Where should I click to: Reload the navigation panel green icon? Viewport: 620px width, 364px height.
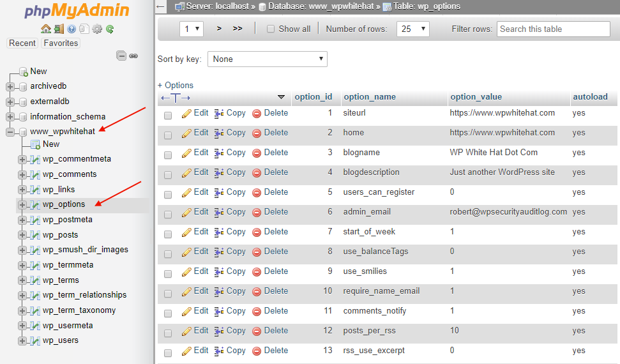pos(110,29)
